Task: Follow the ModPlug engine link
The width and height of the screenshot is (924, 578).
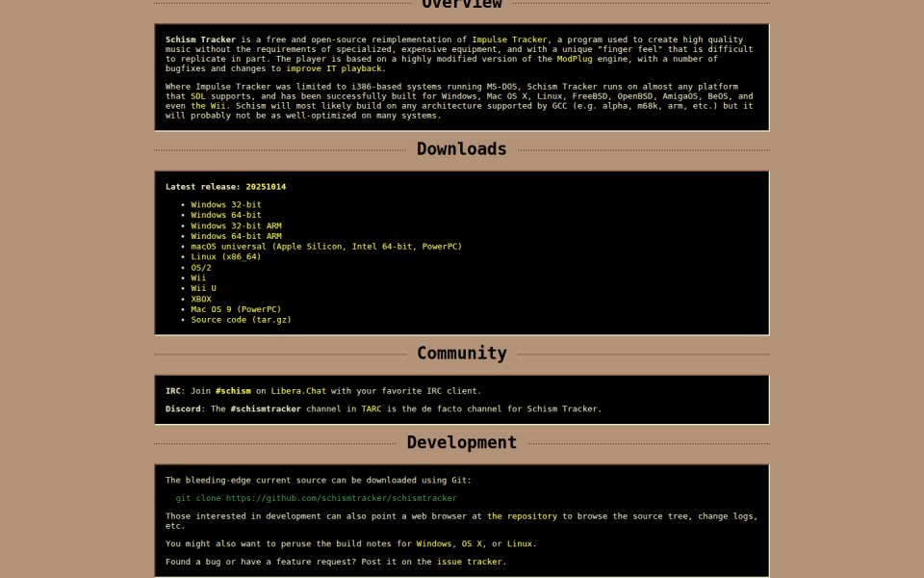Action: click(x=575, y=59)
